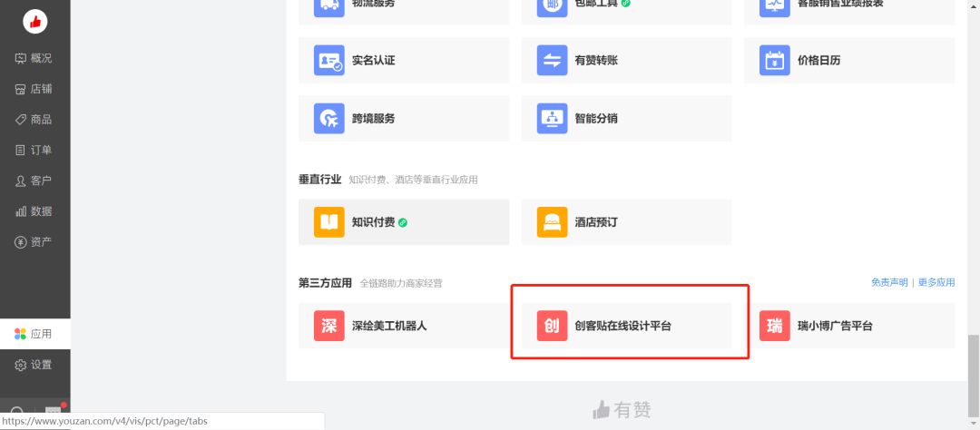980x430 pixels.
Task: Click the 第三方应用 section heading
Action: (x=325, y=282)
